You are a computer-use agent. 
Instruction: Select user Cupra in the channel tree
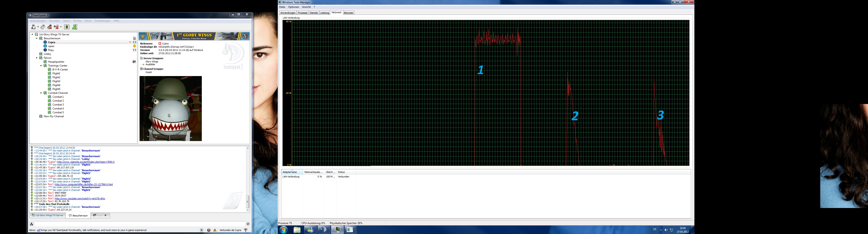52,42
